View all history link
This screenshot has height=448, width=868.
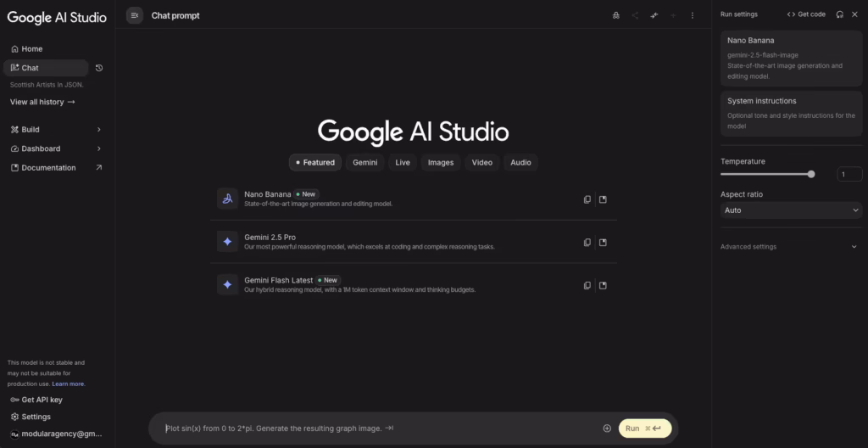pos(42,102)
